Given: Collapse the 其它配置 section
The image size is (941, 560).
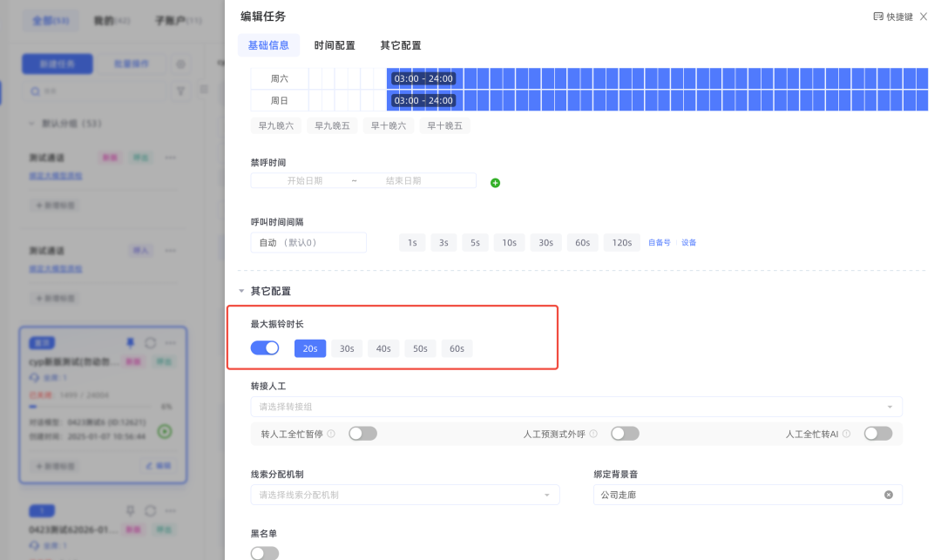Looking at the screenshot, I should (x=242, y=291).
